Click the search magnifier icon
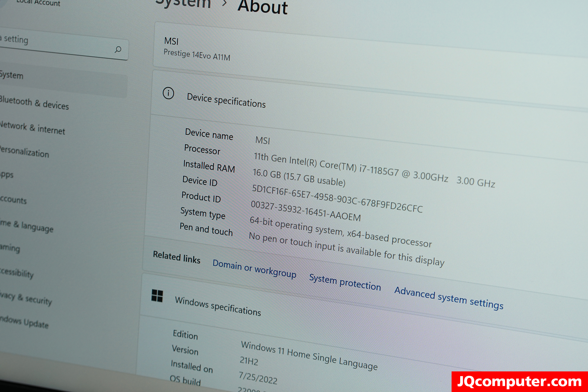 tap(118, 49)
